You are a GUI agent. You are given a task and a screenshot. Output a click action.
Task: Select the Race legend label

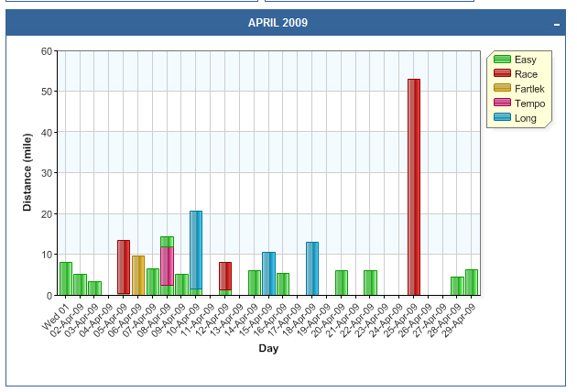click(526, 74)
